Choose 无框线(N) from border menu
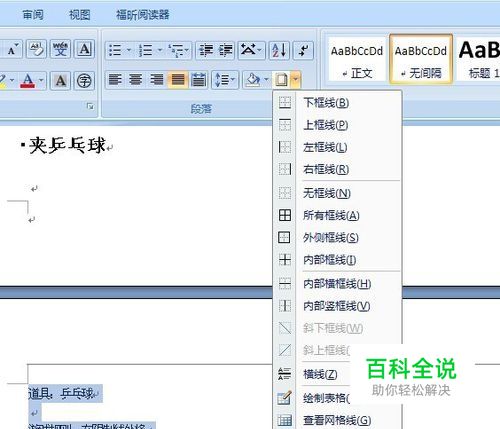500x429 pixels. coord(337,193)
